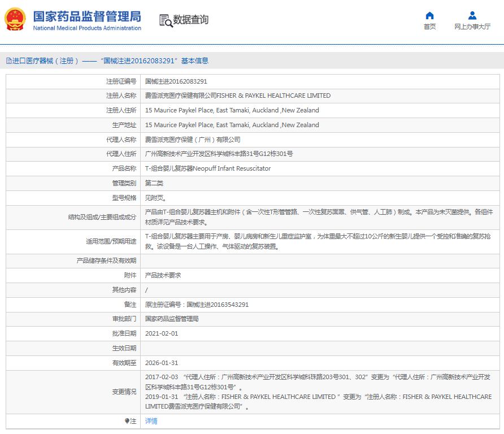Click the 产品名称 row label
Screen dimensions: 504x434
[124, 168]
